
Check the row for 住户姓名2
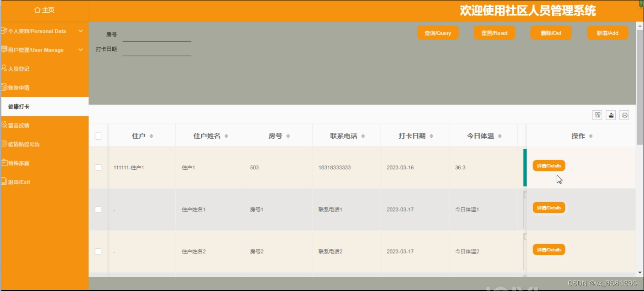coord(98,251)
